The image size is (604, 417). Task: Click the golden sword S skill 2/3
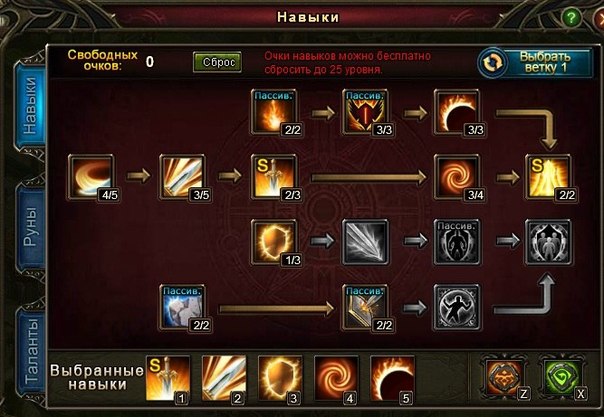click(274, 177)
